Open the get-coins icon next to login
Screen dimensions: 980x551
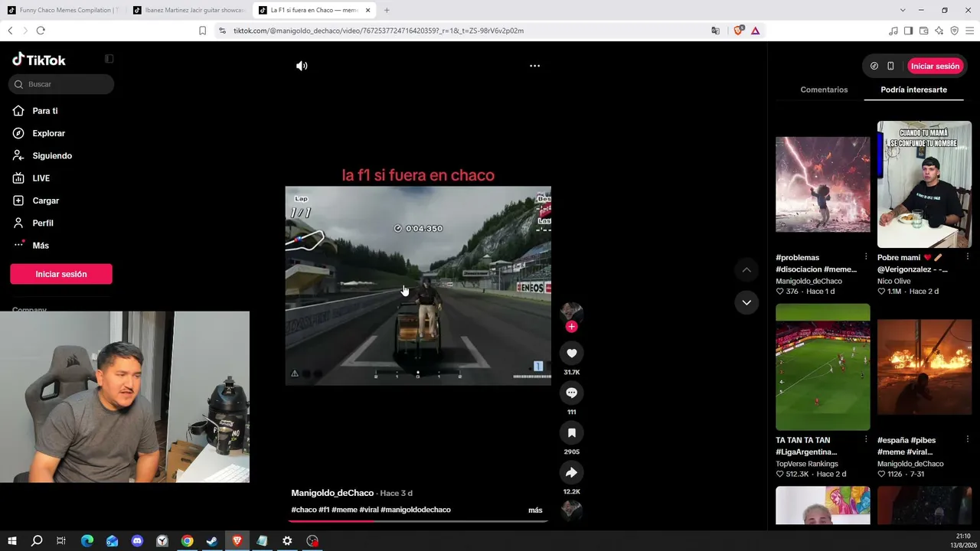[874, 66]
